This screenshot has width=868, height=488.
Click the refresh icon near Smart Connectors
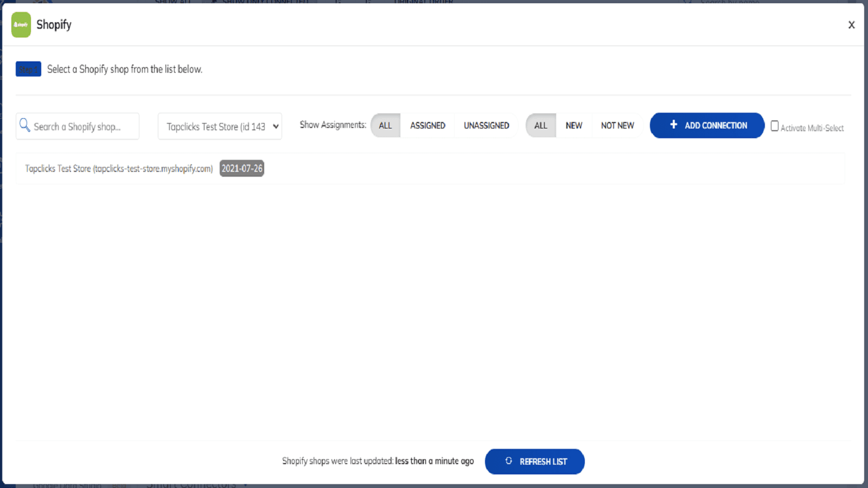(x=139, y=485)
